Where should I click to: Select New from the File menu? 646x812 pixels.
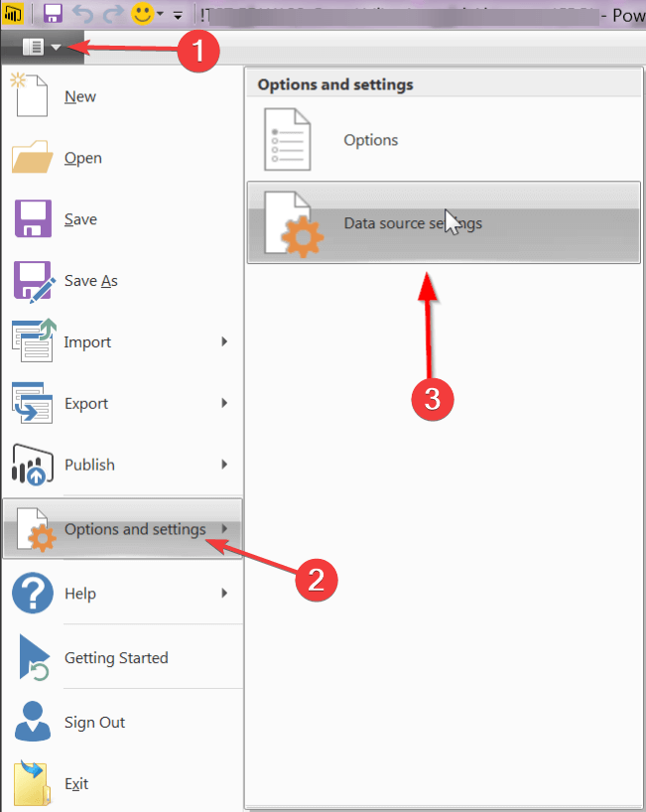pos(123,97)
